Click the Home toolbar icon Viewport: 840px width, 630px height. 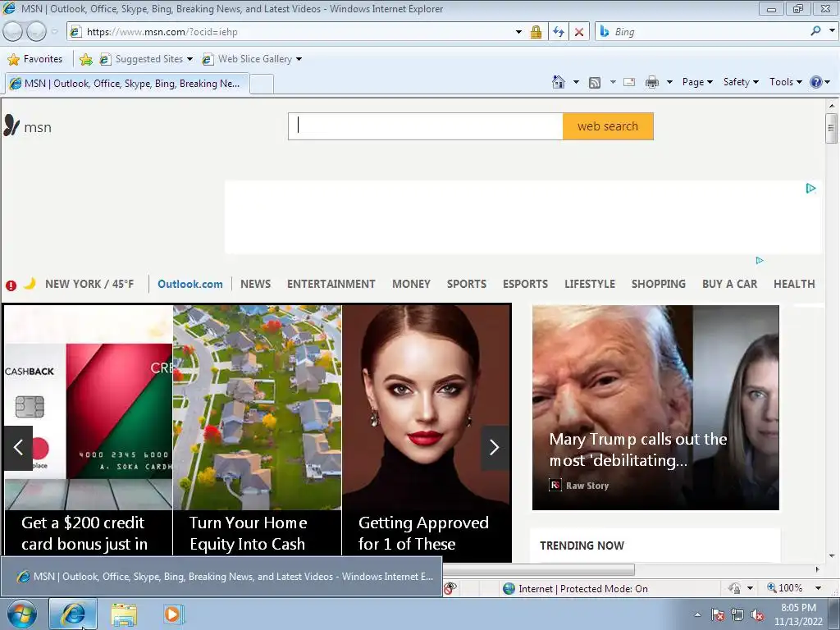[558, 82]
